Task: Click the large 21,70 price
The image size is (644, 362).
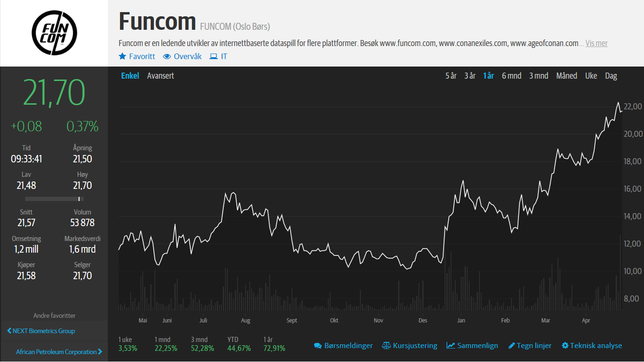Action: click(54, 93)
